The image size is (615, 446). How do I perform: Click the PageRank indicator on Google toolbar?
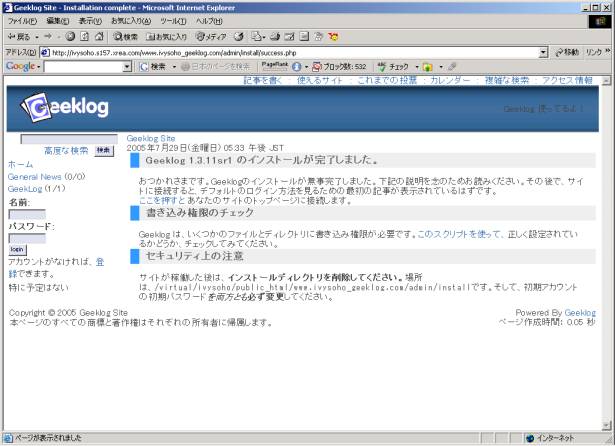click(275, 66)
